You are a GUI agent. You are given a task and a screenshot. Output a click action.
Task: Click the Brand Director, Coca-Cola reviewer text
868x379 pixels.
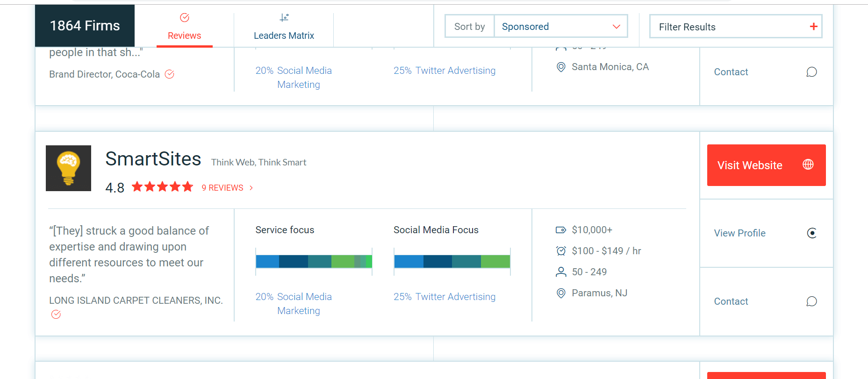coord(104,74)
